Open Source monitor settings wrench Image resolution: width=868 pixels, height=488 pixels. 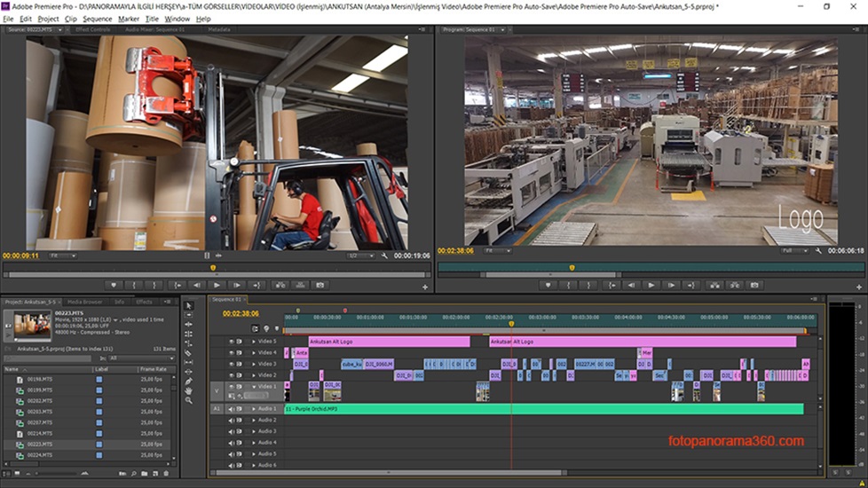click(384, 256)
